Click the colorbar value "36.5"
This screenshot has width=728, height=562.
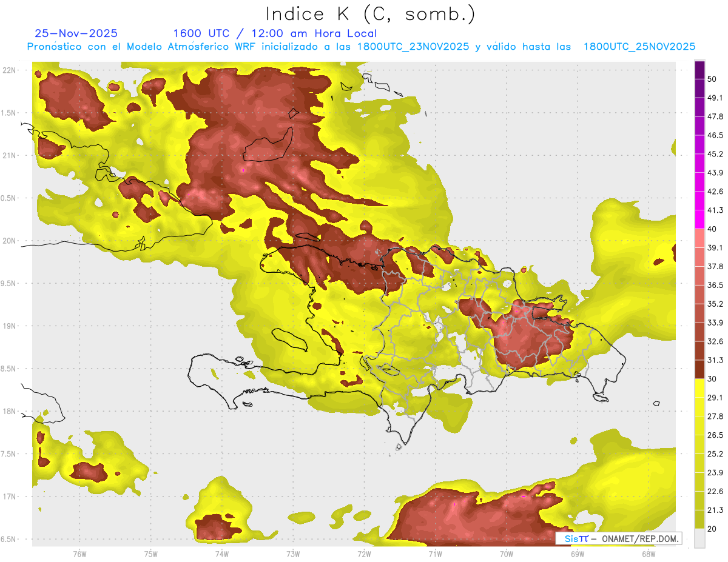pos(715,285)
